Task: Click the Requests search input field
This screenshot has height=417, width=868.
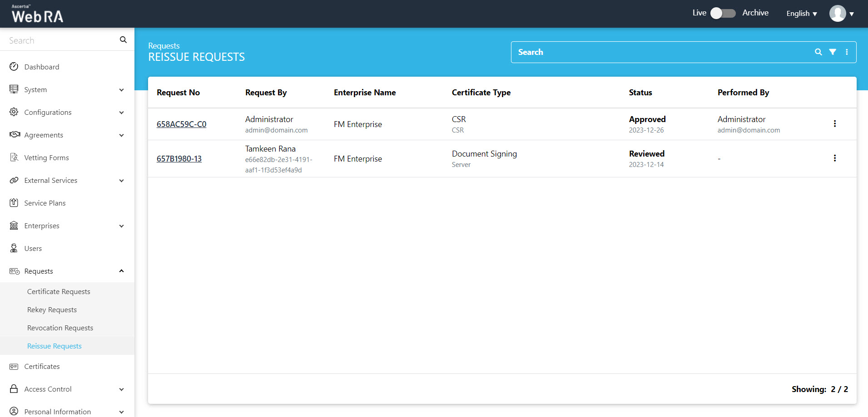Action: (x=659, y=52)
